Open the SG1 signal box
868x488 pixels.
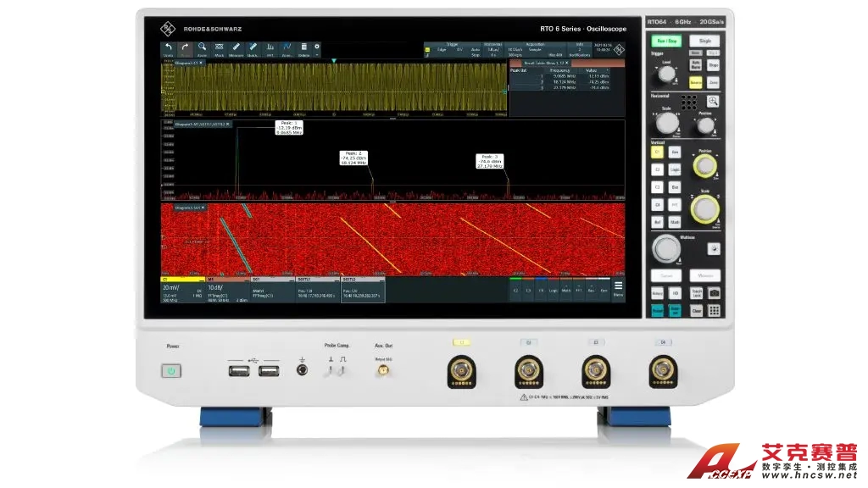[x=272, y=291]
